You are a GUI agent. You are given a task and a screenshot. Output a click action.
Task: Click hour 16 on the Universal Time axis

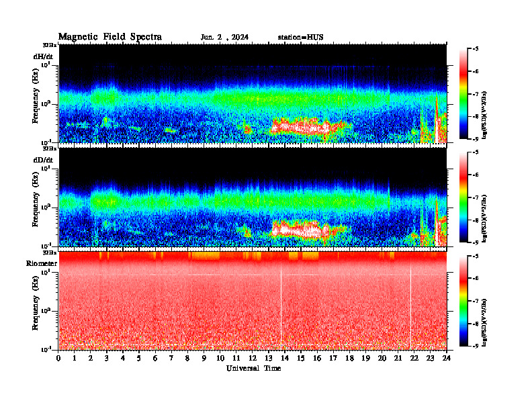click(x=317, y=359)
